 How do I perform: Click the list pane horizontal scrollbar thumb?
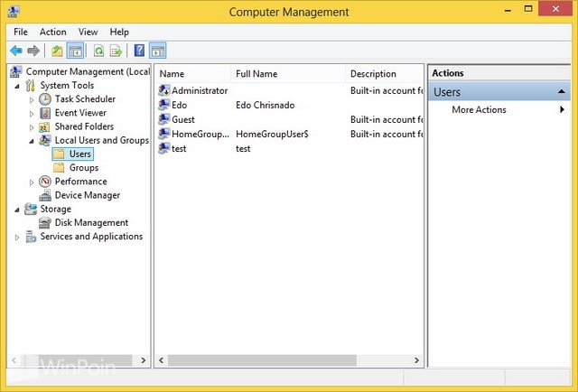click(262, 360)
